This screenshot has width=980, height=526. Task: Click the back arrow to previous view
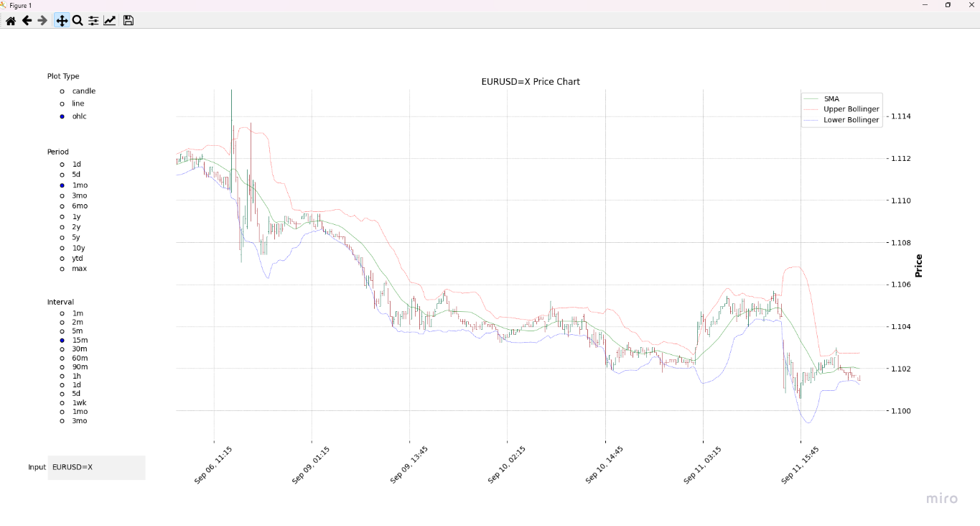27,20
